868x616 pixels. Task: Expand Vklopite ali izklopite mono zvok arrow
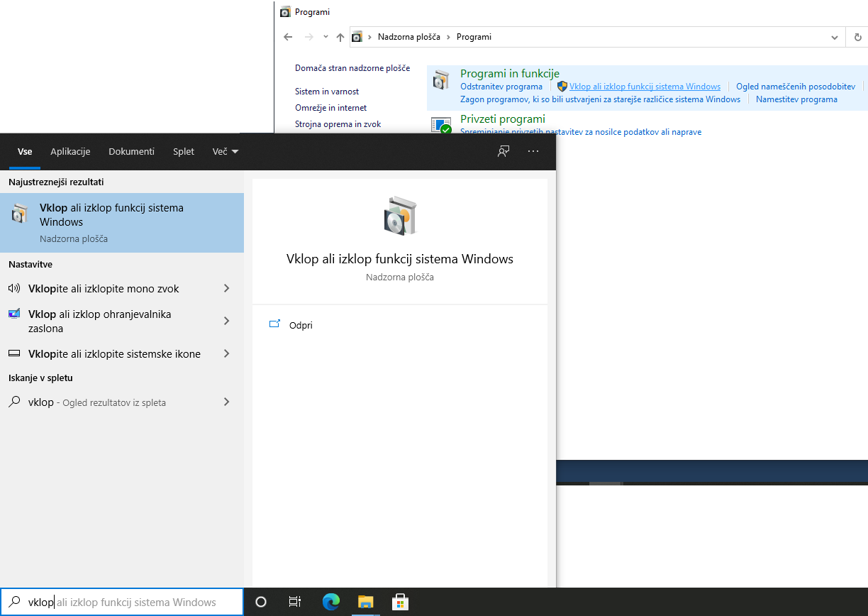coord(226,288)
